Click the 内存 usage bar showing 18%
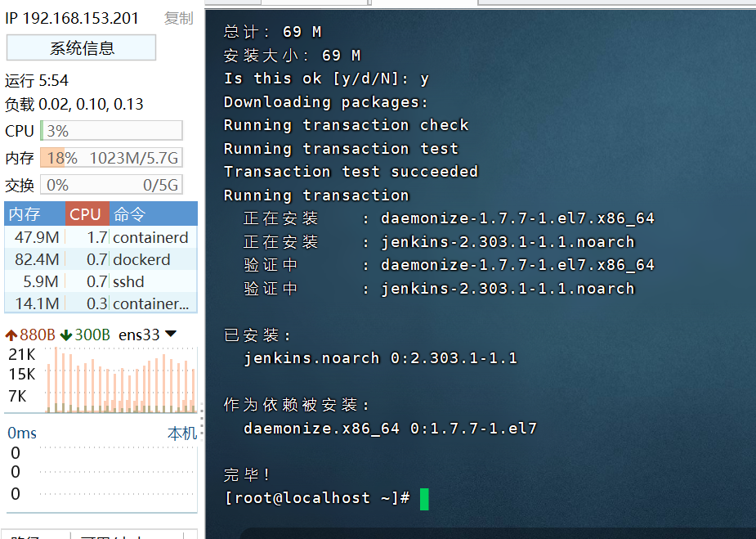This screenshot has width=756, height=539. pyautogui.click(x=111, y=158)
